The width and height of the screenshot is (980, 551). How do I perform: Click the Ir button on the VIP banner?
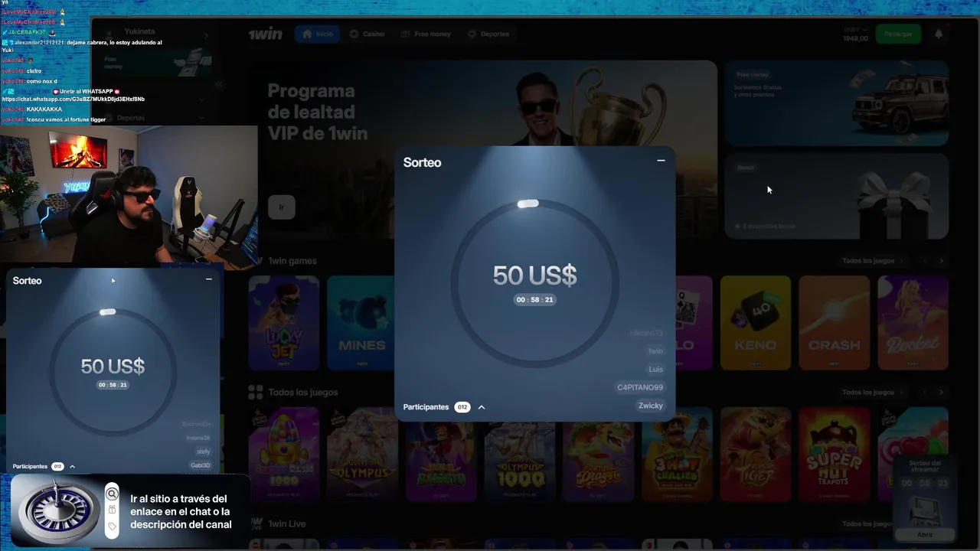tap(282, 207)
